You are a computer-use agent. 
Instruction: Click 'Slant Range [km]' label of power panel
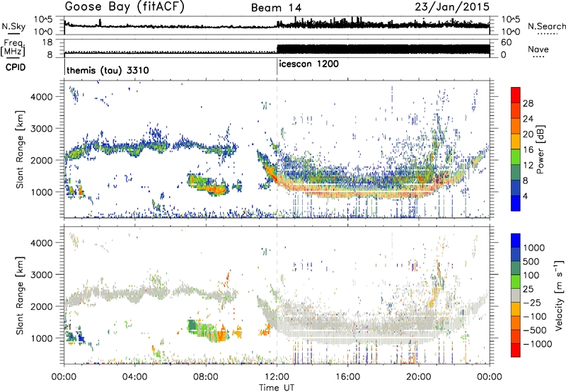click(20, 149)
